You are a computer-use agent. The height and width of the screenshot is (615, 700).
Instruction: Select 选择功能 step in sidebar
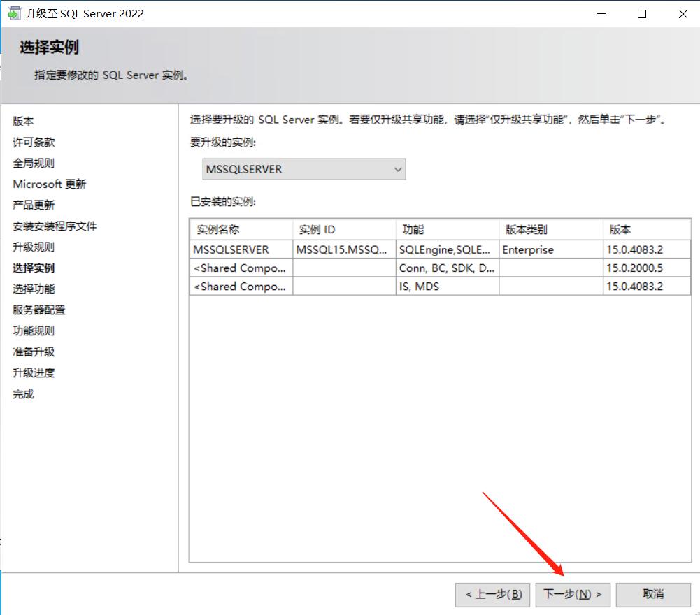(x=34, y=289)
